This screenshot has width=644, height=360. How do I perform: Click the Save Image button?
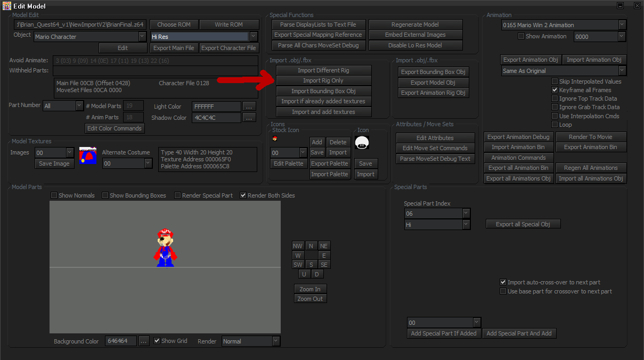coord(54,163)
